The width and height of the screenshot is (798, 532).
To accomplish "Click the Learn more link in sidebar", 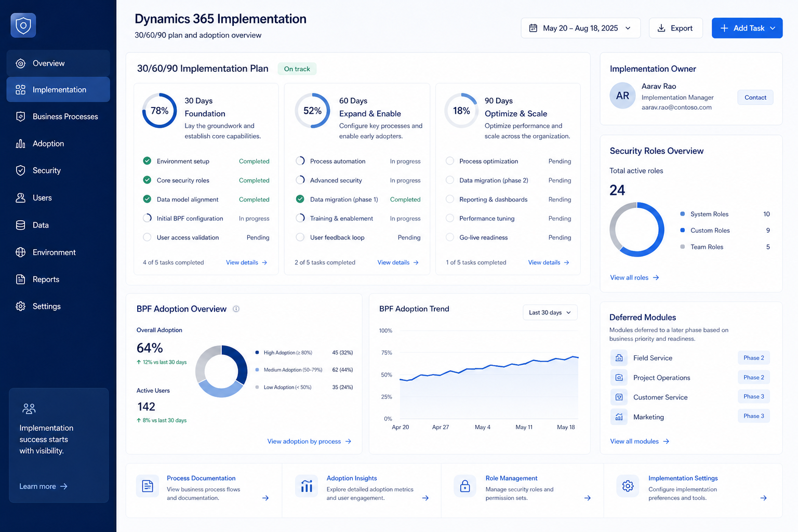I will point(43,486).
